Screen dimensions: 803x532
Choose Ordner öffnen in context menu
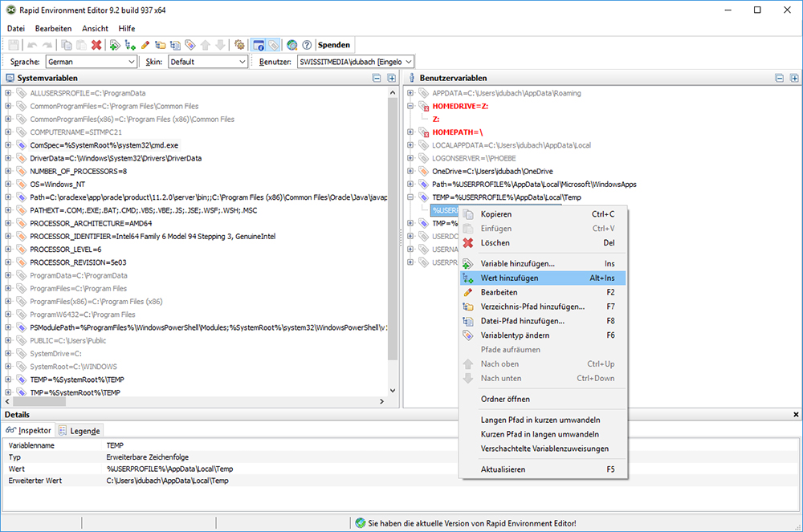click(x=543, y=399)
